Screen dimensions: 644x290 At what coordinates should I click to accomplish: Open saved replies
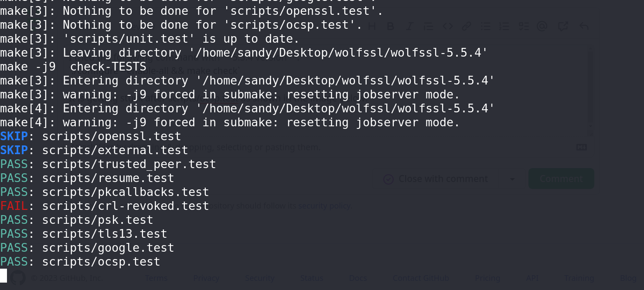pos(584,26)
